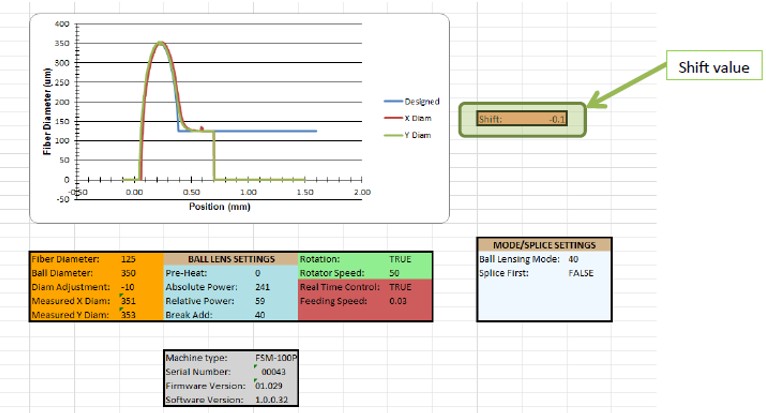
Task: Click the X Diam legend entry
Action: [x=417, y=118]
